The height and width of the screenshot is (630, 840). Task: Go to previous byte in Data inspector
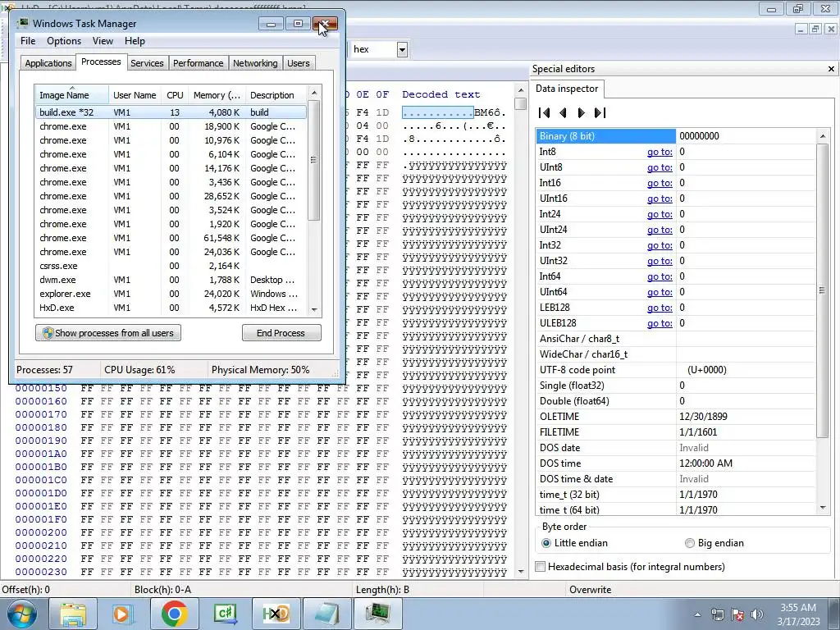point(563,112)
